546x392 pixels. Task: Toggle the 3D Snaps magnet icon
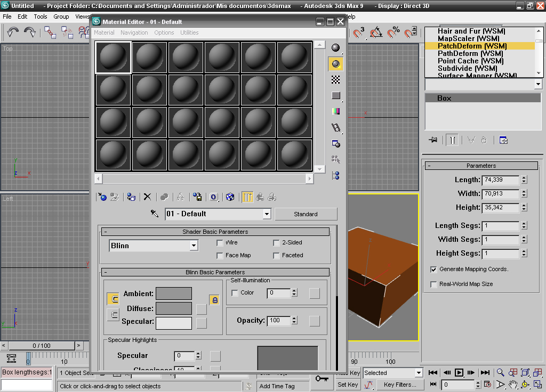359,32
